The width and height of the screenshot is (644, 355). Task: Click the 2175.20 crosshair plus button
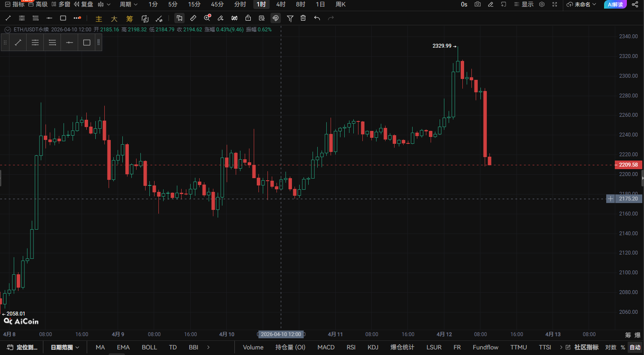611,199
